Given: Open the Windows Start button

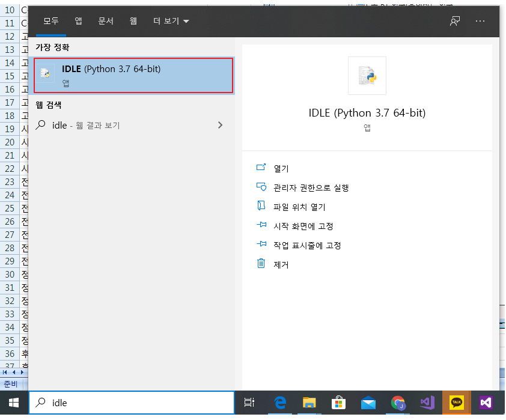Looking at the screenshot, I should click(x=14, y=403).
